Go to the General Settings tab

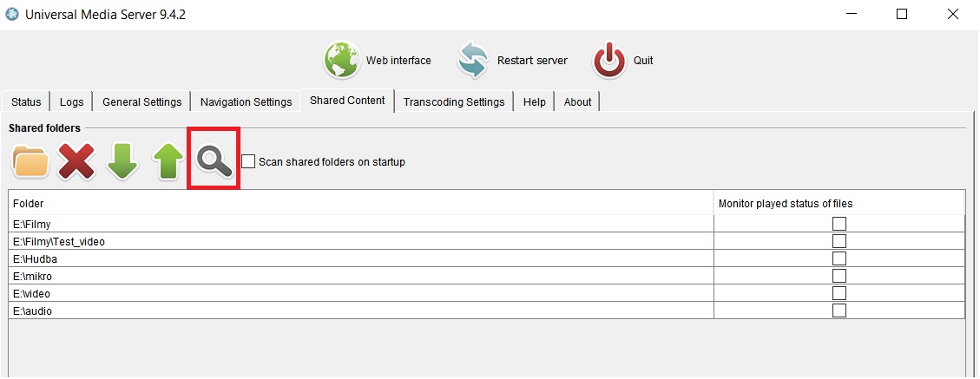point(141,101)
